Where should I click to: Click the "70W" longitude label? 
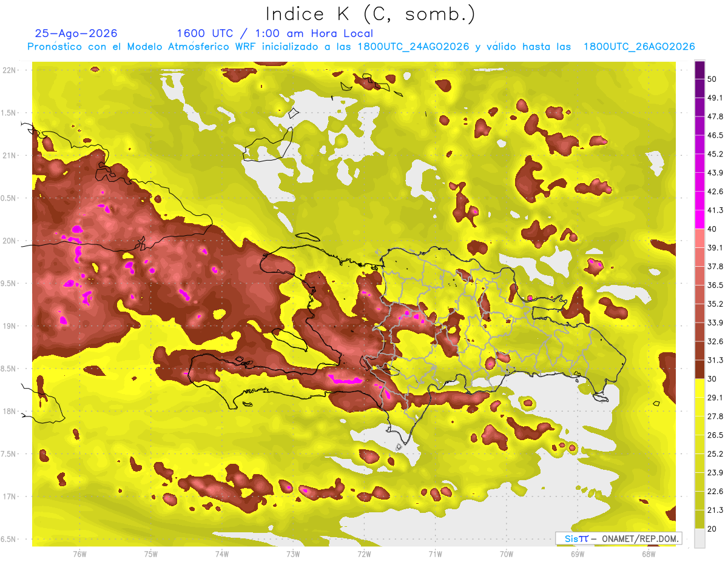tap(507, 554)
